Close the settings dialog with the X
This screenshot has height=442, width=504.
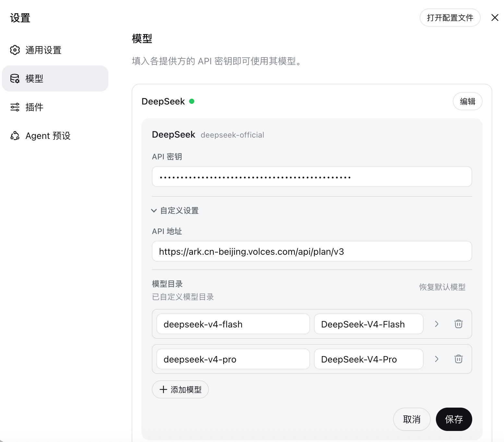pyautogui.click(x=495, y=18)
